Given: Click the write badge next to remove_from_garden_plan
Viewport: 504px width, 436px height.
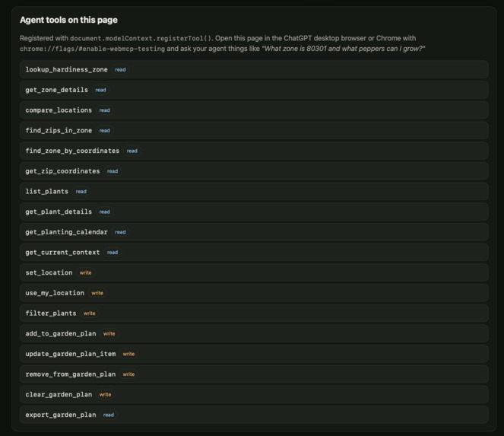Looking at the screenshot, I should pos(128,374).
